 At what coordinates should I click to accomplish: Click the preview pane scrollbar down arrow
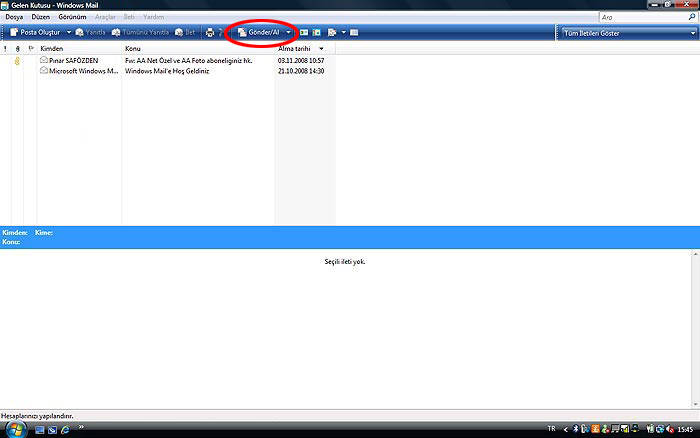click(696, 405)
